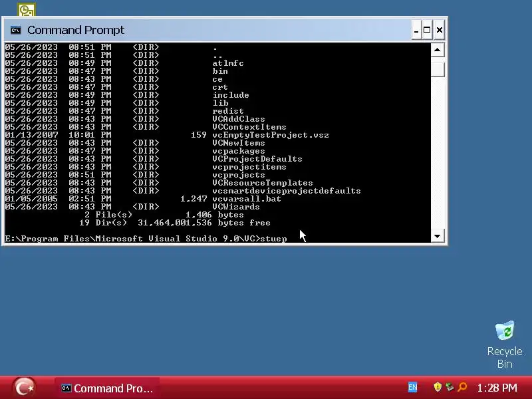The height and width of the screenshot is (399, 532).
Task: Click the 'Command Prompt' window title text
Action: (76, 30)
